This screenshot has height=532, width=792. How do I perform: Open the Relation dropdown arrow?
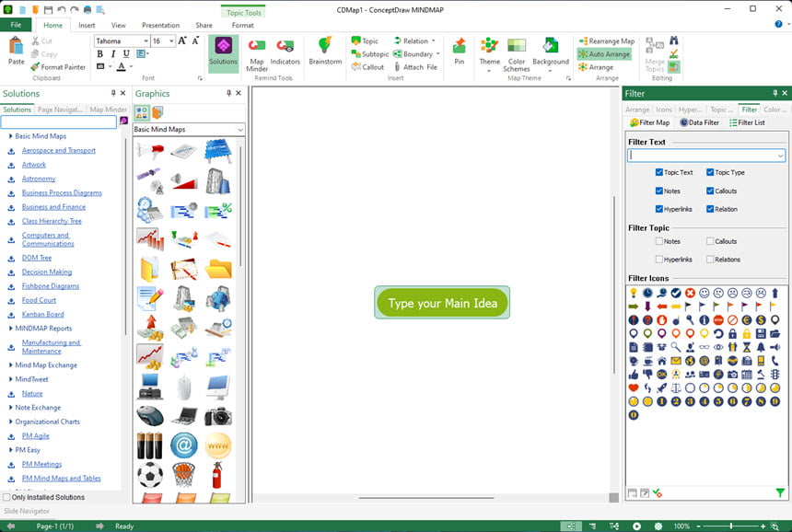pos(434,40)
